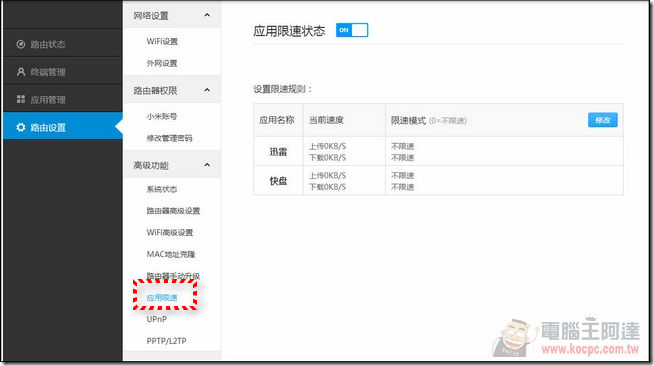This screenshot has width=654, height=366.
Task: Click the 限速模式 column header
Action: (408, 120)
